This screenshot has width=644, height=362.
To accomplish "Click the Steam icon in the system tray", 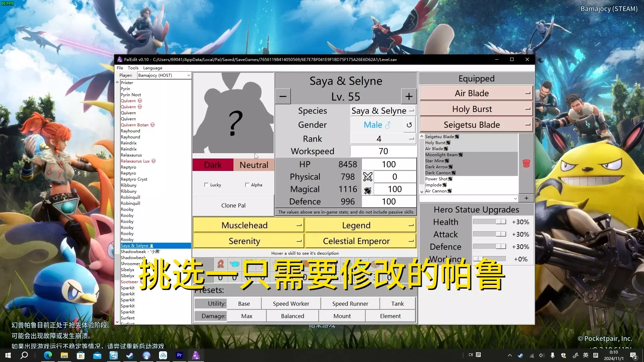I will click(520, 355).
